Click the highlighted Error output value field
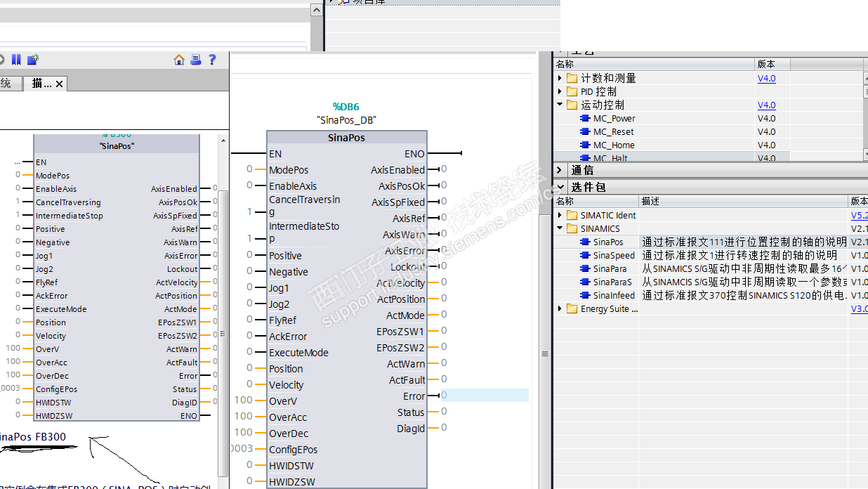Screen dimensions: 868x489 (x=485, y=396)
